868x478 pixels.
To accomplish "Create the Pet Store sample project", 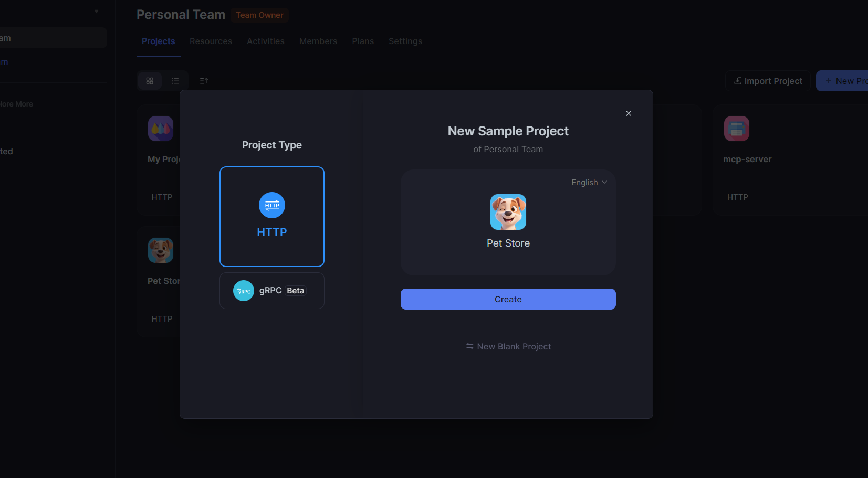I will 508,299.
